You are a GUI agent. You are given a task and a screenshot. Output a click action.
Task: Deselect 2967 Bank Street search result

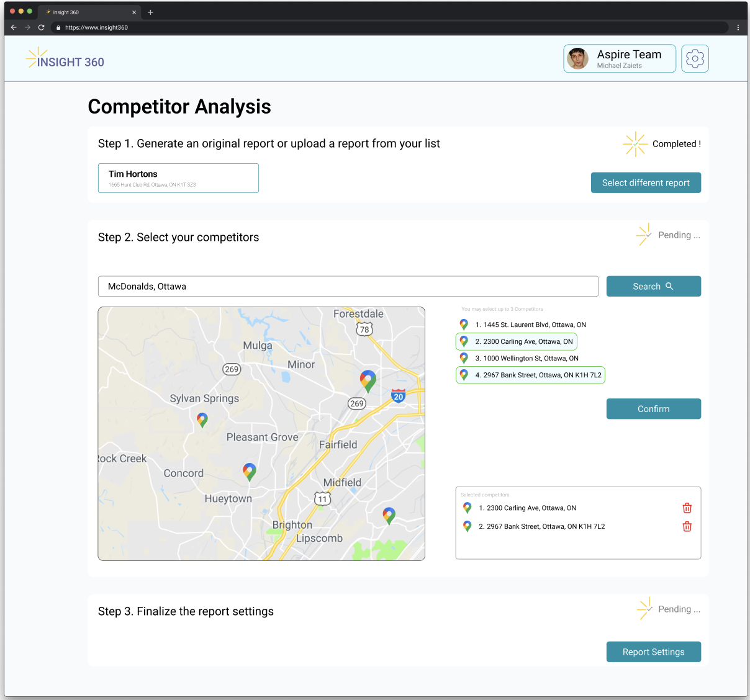pos(531,375)
